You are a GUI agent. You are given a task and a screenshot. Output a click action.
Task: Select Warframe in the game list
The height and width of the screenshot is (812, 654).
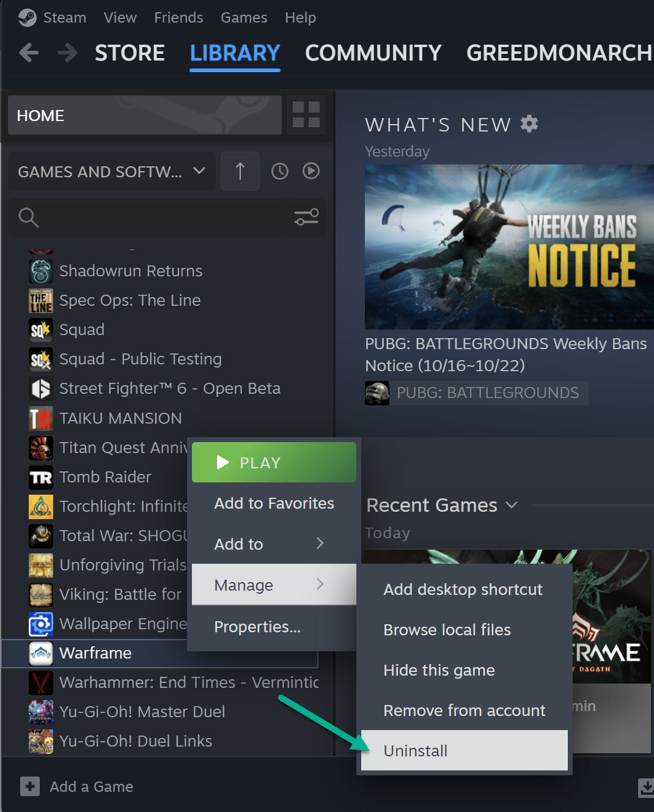click(x=160, y=653)
